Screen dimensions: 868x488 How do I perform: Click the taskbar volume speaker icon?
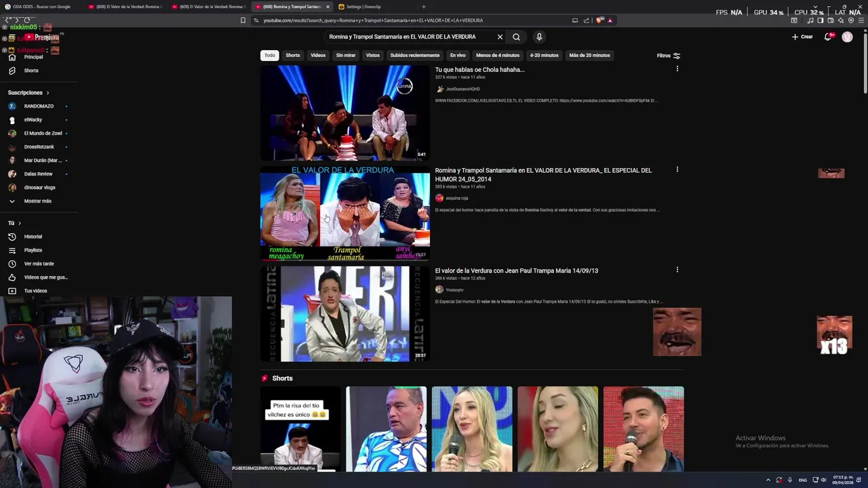[x=824, y=480]
